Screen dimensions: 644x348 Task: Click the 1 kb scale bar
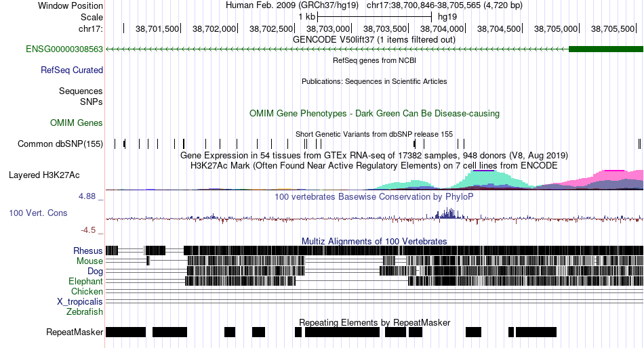[375, 17]
